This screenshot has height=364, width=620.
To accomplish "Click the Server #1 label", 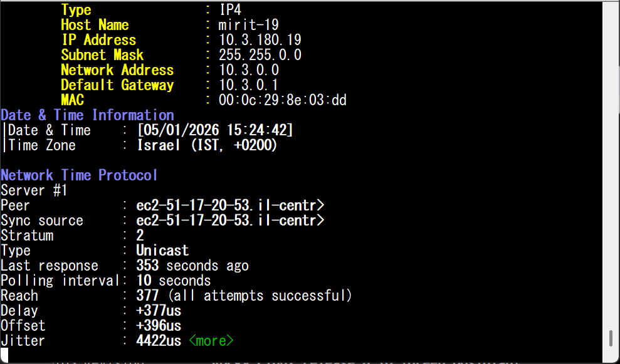I will click(x=34, y=190).
